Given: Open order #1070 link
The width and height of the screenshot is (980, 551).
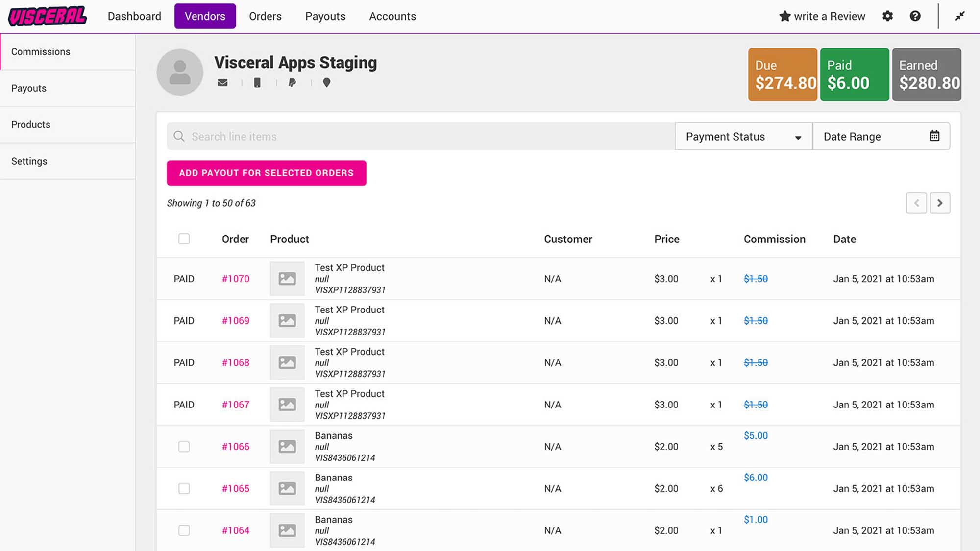Looking at the screenshot, I should click(236, 279).
